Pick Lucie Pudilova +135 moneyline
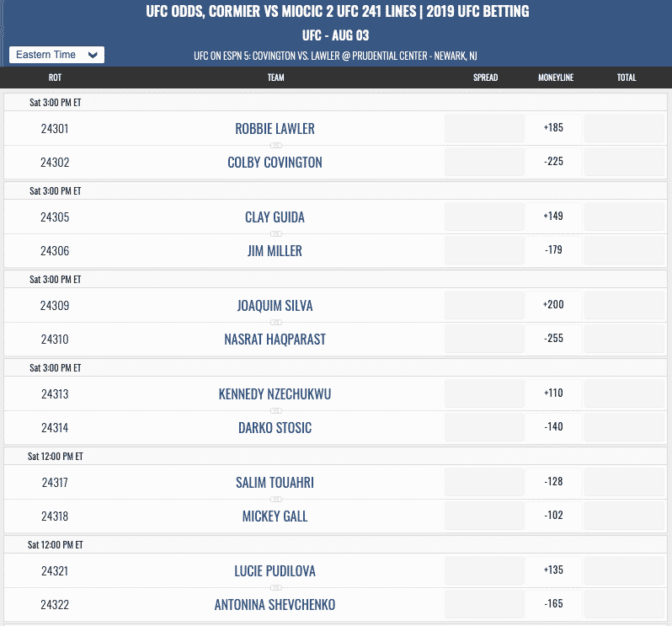The image size is (672, 626). 553,570
